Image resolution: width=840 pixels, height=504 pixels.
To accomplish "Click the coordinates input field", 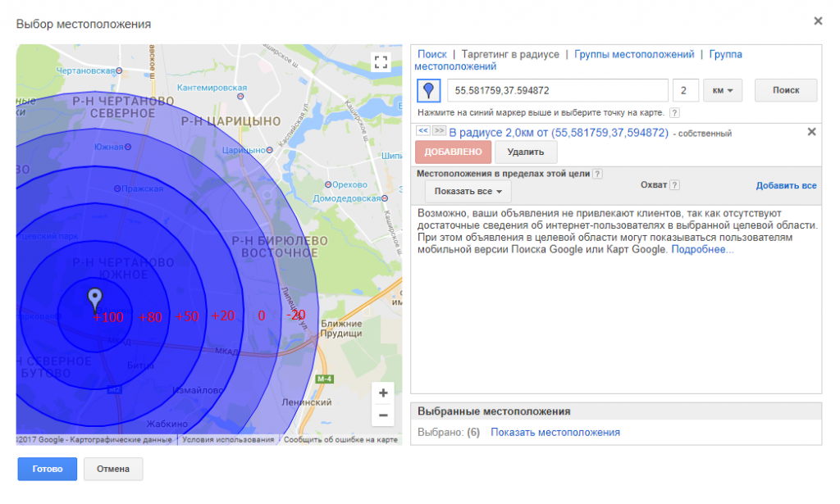I will (x=557, y=90).
